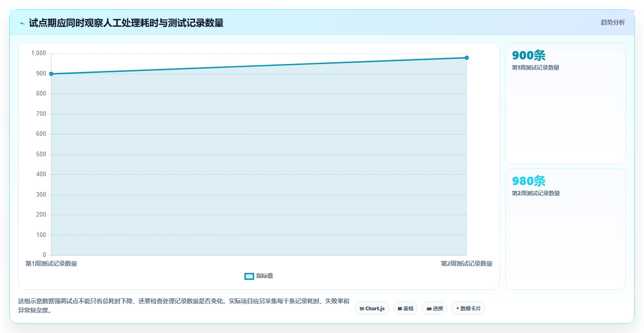Click the 980条 value card
The image size is (644, 333).
[x=566, y=229]
